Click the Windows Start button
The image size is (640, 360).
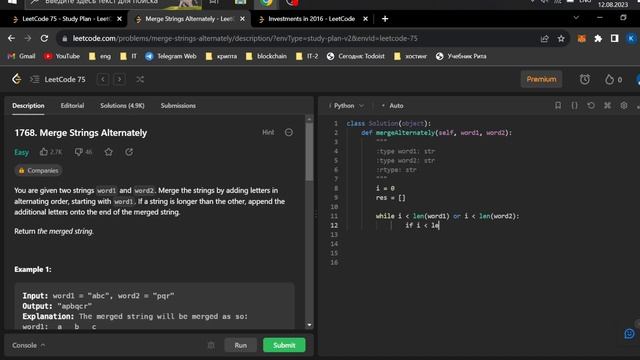click(x=12, y=2)
